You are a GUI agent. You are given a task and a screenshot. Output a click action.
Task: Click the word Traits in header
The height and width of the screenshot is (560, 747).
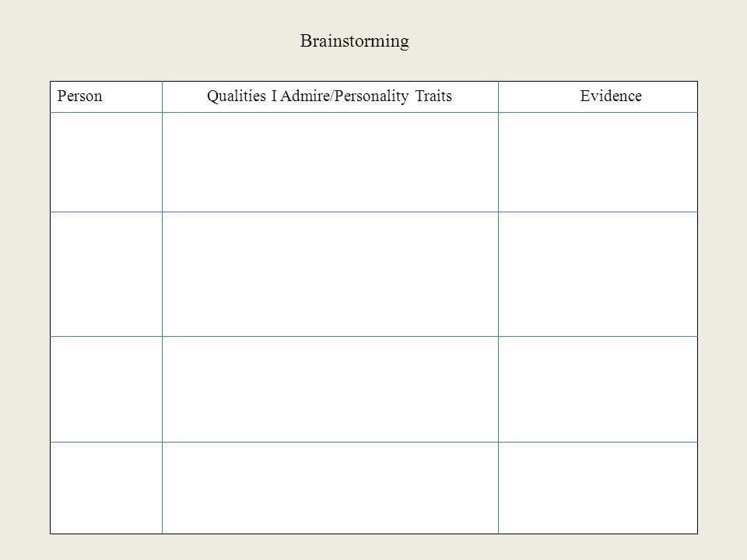point(433,96)
